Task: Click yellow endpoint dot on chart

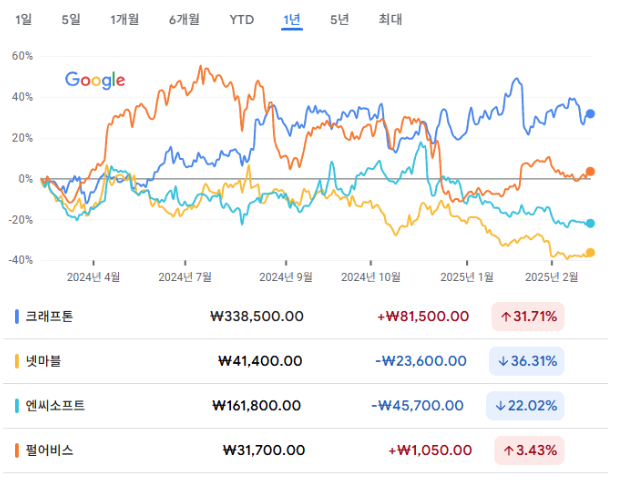Action: 590,253
